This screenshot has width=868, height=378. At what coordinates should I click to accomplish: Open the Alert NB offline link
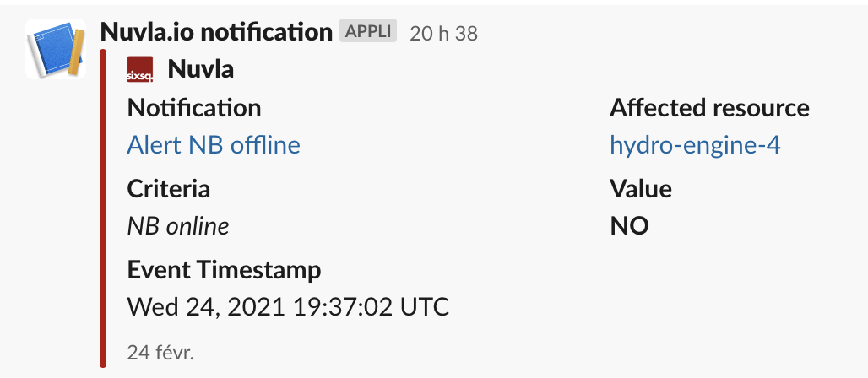[214, 145]
